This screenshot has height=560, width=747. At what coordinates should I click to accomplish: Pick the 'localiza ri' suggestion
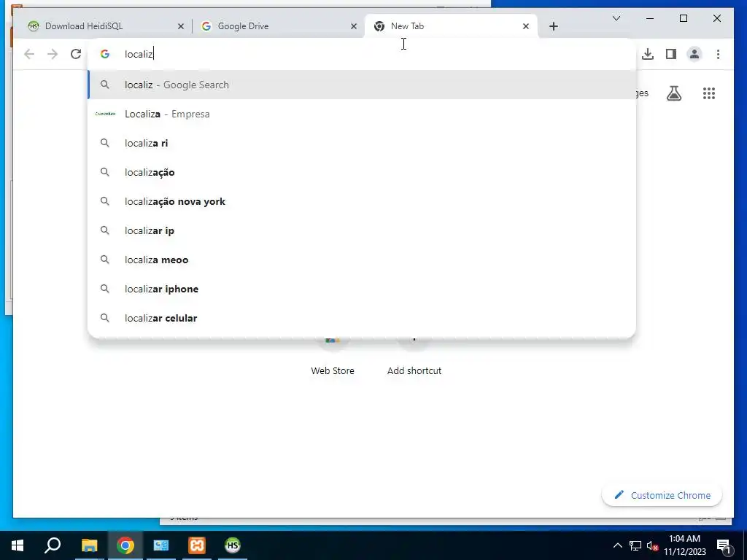(362, 143)
